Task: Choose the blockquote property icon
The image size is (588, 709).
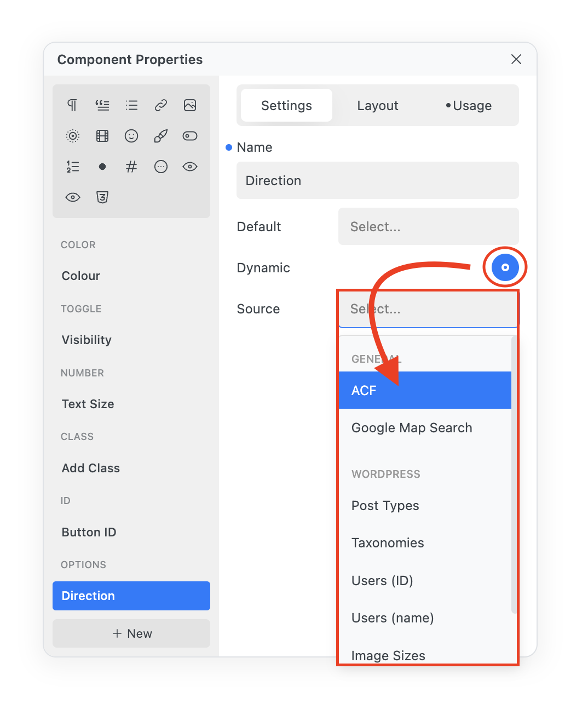Action: tap(102, 105)
